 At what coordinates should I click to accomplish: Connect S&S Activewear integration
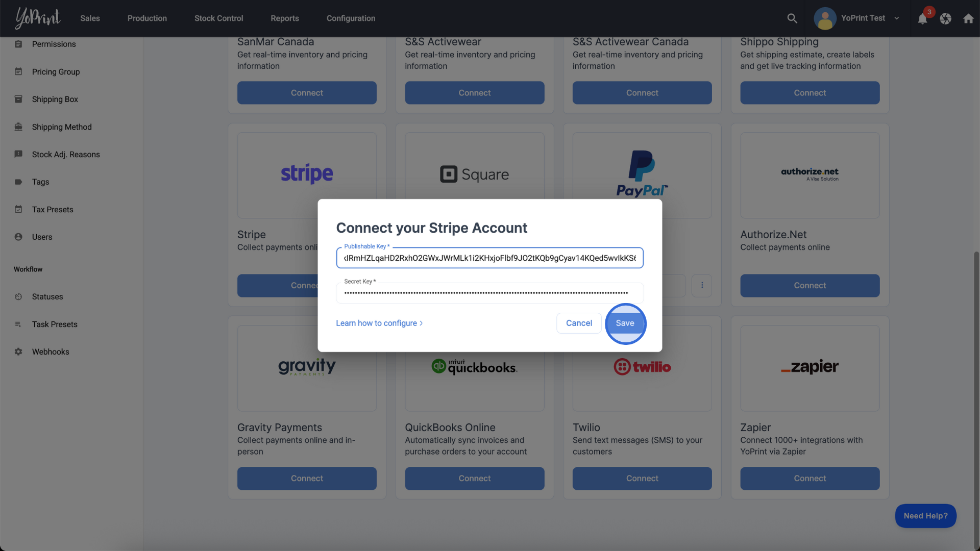[474, 93]
